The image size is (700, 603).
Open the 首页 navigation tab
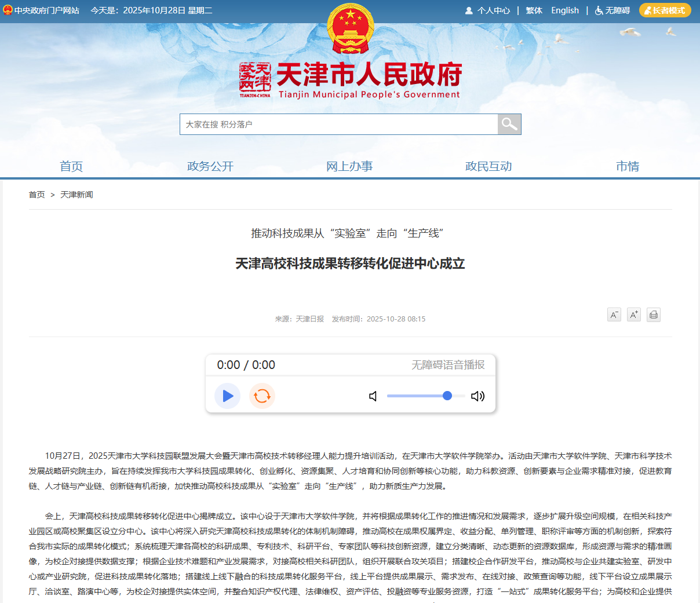click(x=71, y=166)
